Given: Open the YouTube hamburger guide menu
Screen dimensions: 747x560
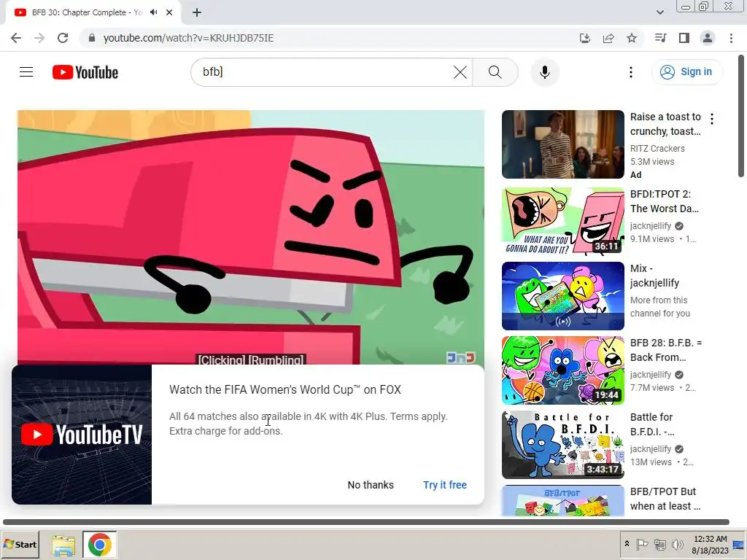Looking at the screenshot, I should point(26,72).
